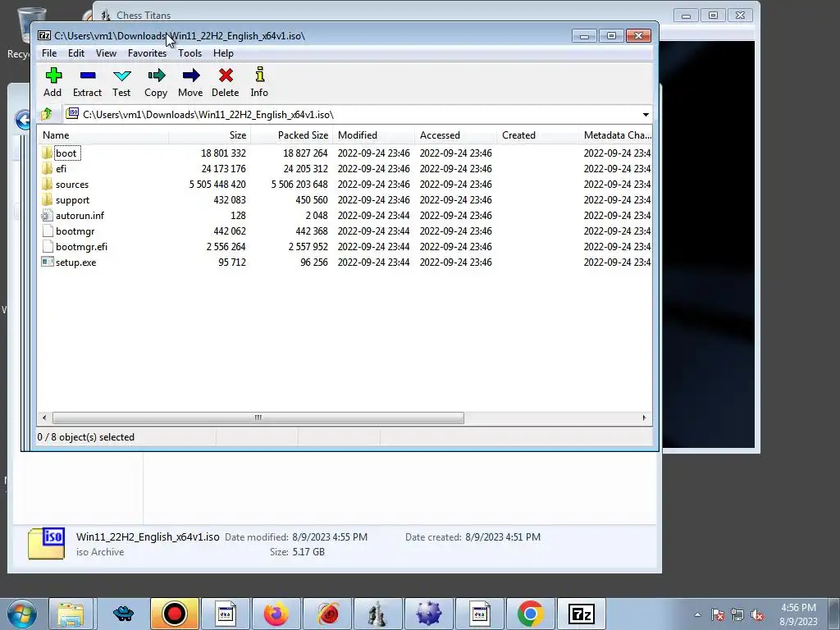Sort by Accessed column header
This screenshot has height=630, width=840.
point(455,135)
